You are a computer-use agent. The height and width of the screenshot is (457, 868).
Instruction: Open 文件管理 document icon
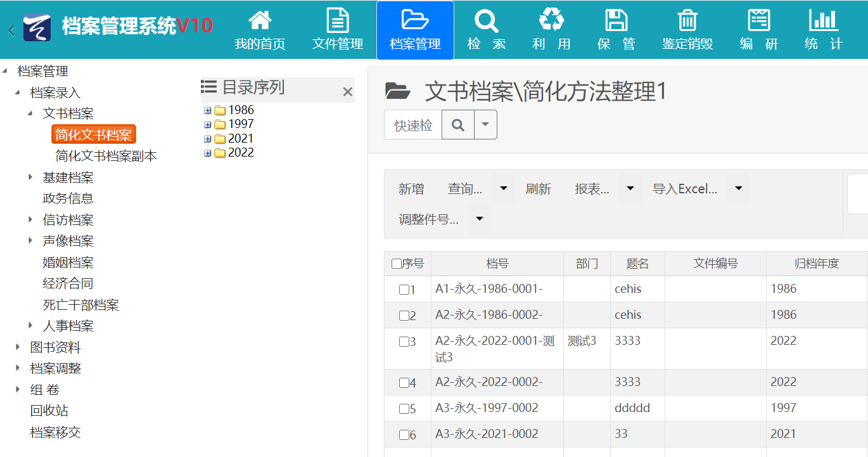(x=337, y=21)
